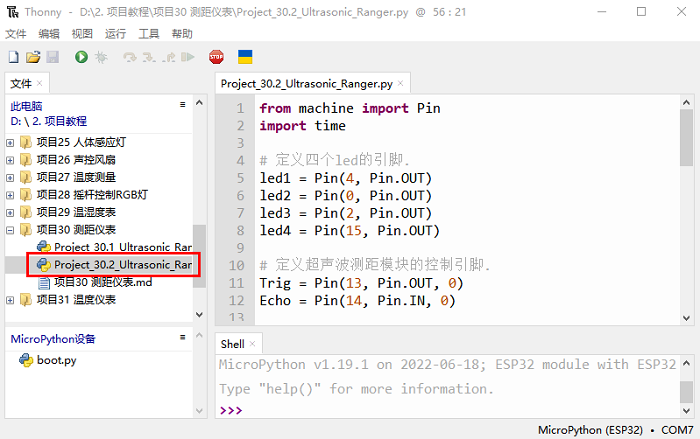This screenshot has width=700, height=439.
Task: Expand the 项目31 温度仪表 folder
Action: [x=11, y=300]
